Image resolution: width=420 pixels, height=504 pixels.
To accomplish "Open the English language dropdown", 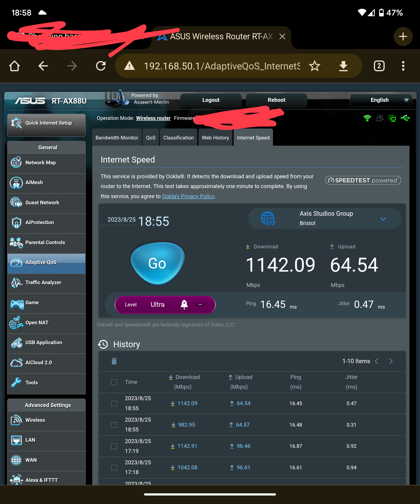I will click(381, 100).
